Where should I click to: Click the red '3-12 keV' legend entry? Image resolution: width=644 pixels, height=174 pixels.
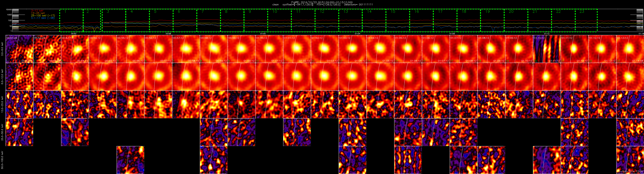coord(37,11)
